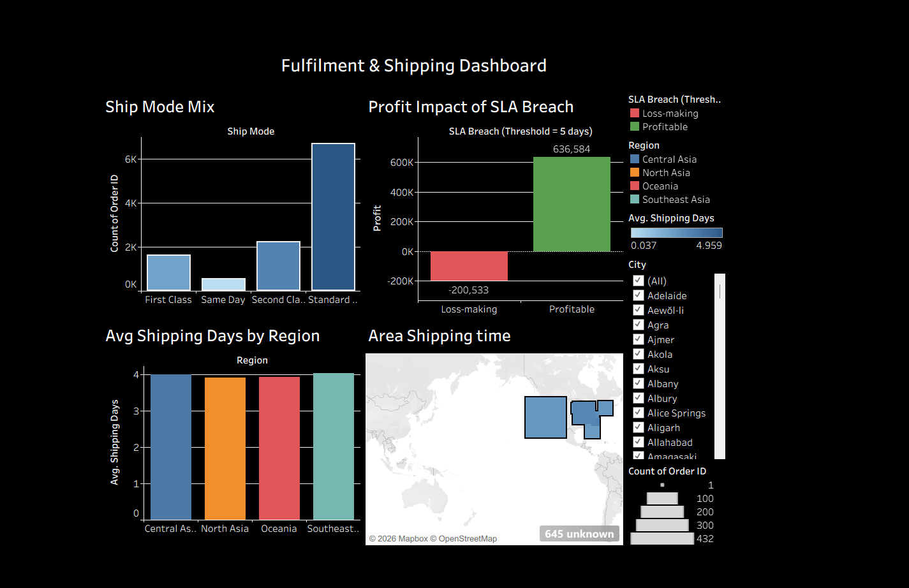
Task: Toggle the Albury city checkbox
Action: tap(638, 398)
